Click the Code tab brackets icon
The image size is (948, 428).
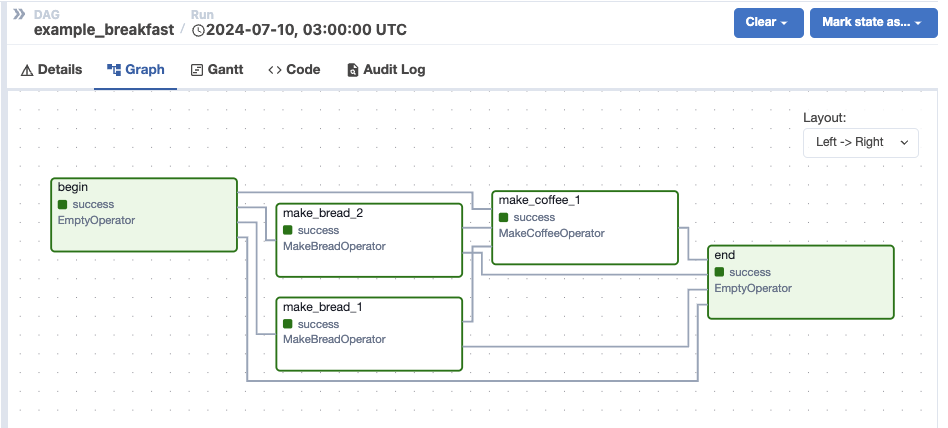275,70
